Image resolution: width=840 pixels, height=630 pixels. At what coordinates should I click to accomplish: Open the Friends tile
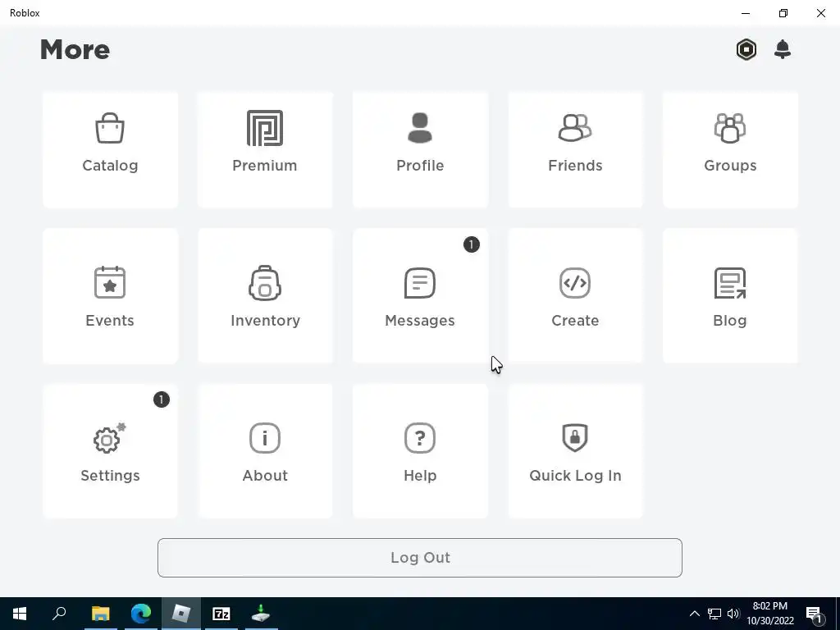[x=575, y=149]
